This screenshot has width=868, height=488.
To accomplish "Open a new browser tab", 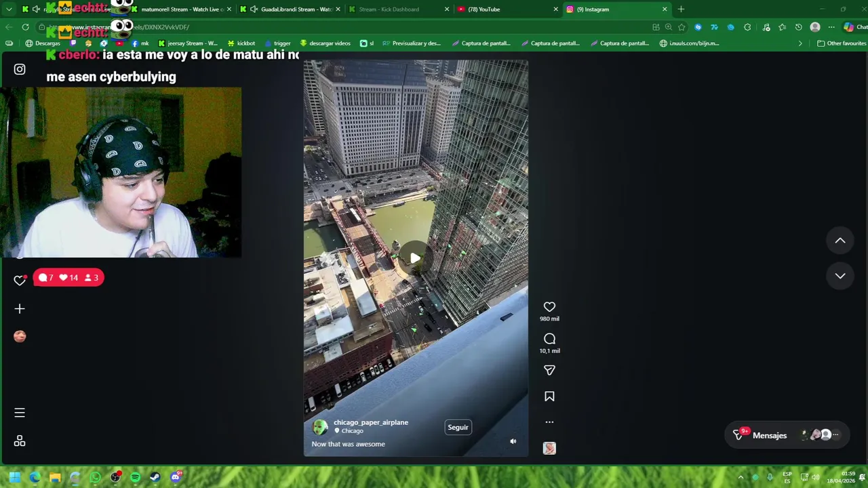I will pos(681,9).
